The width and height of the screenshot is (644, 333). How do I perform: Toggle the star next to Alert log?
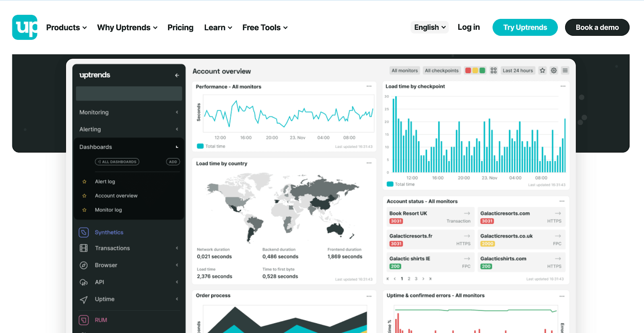click(x=85, y=182)
